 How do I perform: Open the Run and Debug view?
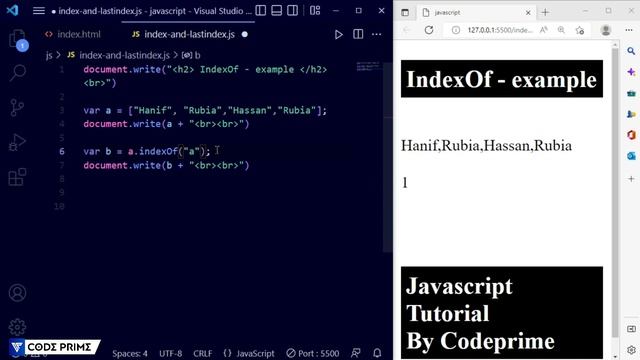17,142
